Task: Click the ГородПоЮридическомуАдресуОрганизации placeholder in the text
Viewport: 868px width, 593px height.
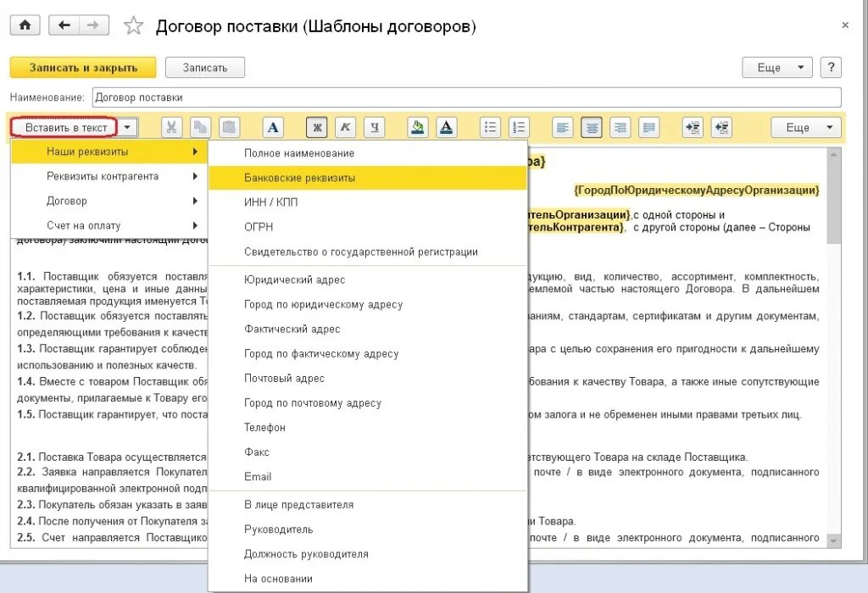Action: 697,191
